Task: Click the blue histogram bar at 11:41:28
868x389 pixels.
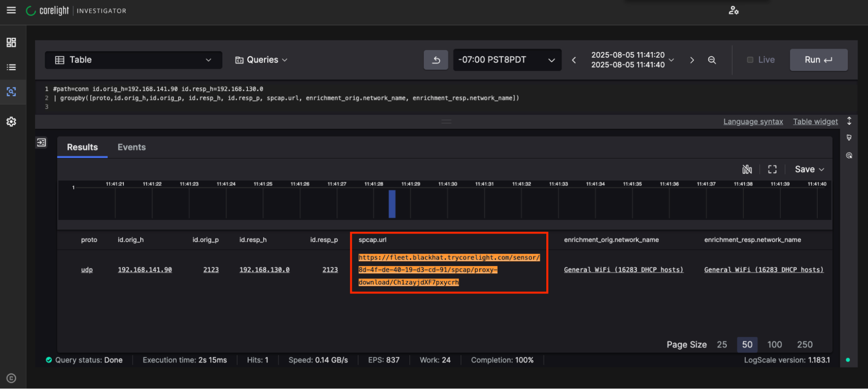Action: coord(392,204)
